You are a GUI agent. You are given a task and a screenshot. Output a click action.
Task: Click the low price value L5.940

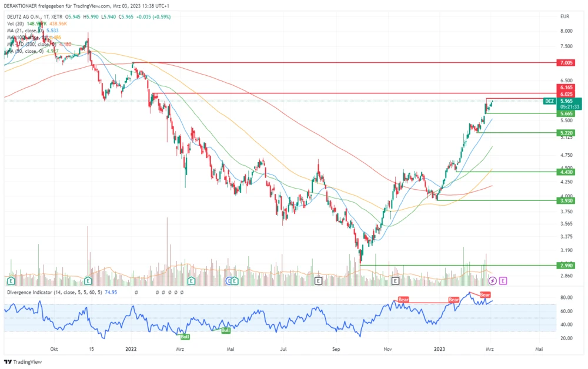click(108, 17)
